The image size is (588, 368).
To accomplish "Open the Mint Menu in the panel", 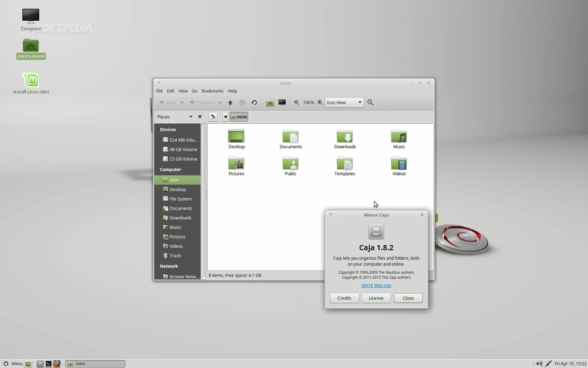I will click(x=13, y=364).
